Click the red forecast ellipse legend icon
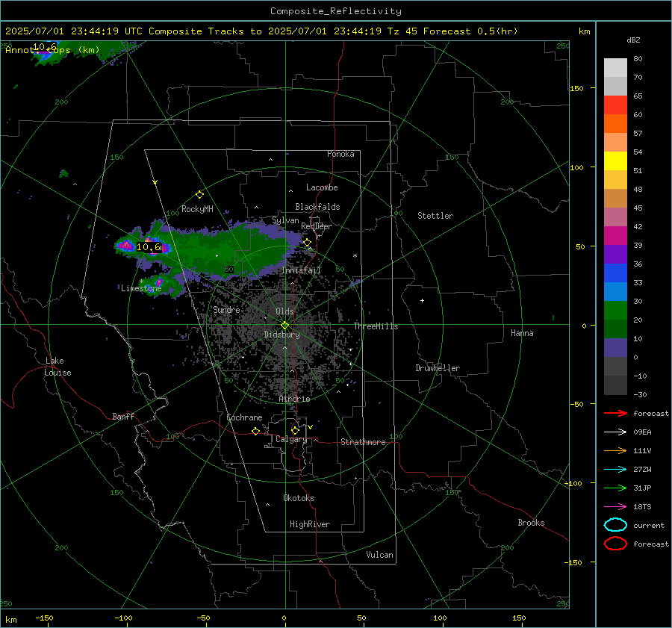Image resolution: width=672 pixels, height=628 pixels. click(x=615, y=544)
